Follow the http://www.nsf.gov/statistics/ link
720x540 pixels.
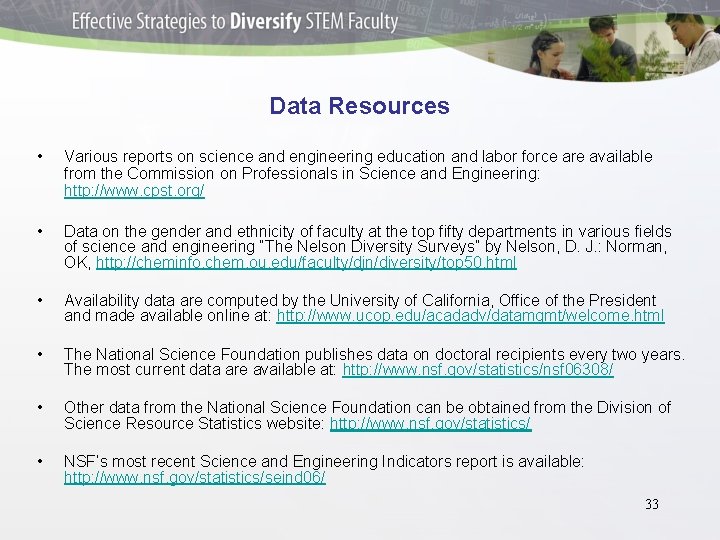click(x=431, y=423)
